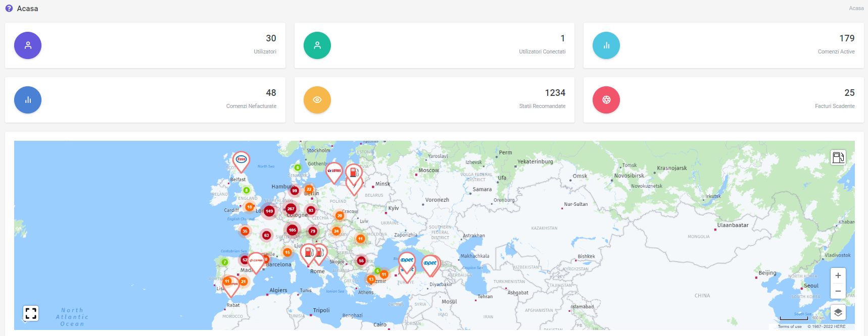Open the yellow eye Statii Recomandate icon
Image resolution: width=868 pixels, height=336 pixels.
317,100
